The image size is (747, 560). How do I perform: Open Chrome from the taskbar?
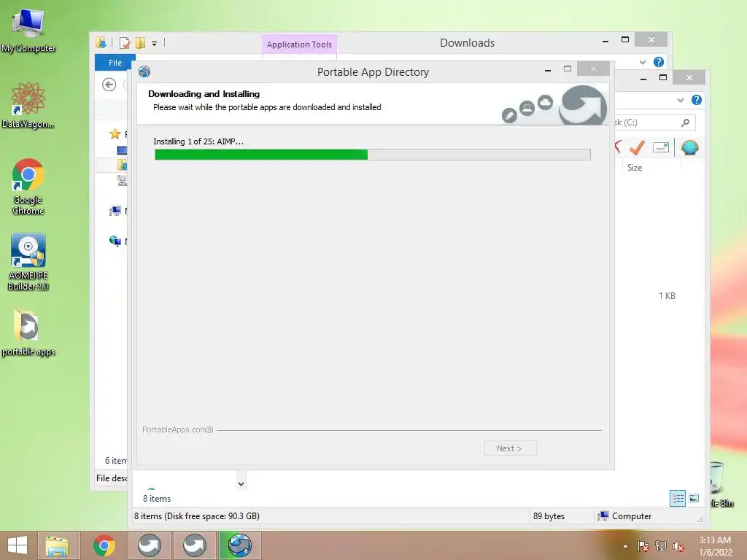click(104, 545)
